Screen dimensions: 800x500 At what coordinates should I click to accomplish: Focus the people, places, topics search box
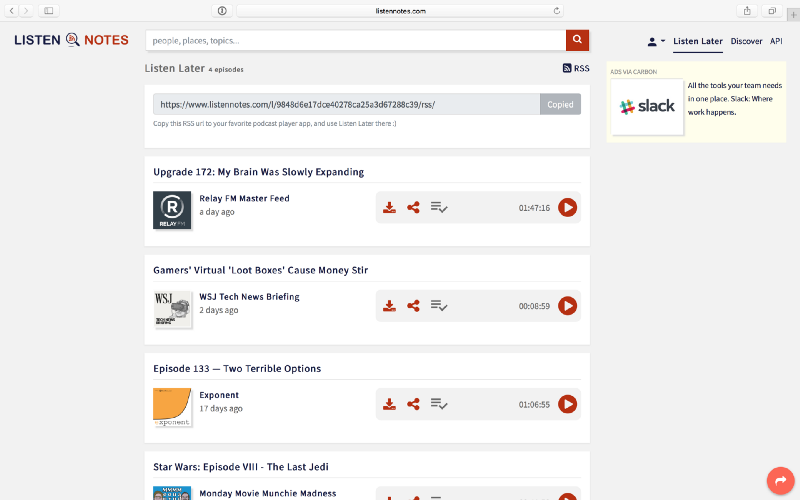tap(356, 40)
